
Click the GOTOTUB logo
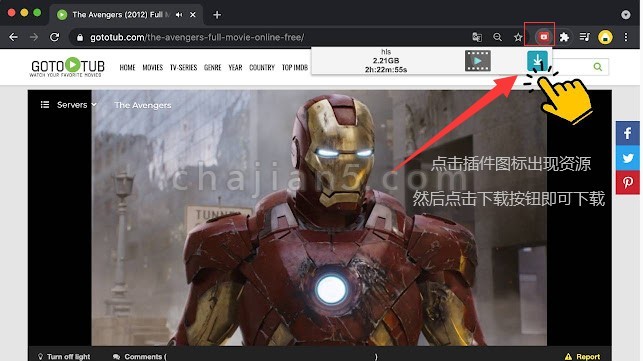[67, 67]
